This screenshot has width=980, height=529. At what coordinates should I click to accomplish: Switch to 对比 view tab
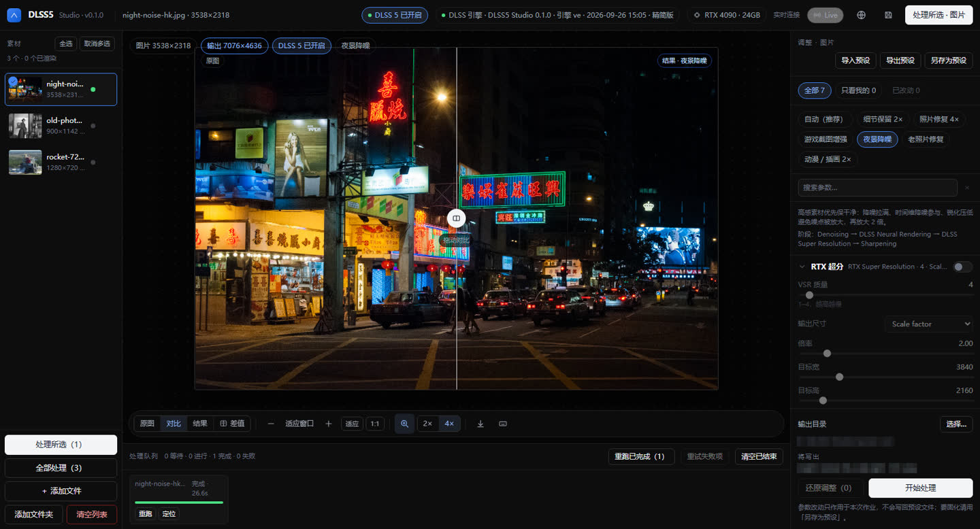pyautogui.click(x=174, y=424)
